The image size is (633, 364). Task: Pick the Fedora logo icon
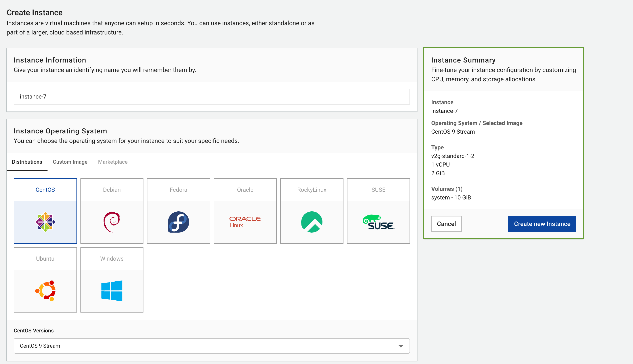178,222
